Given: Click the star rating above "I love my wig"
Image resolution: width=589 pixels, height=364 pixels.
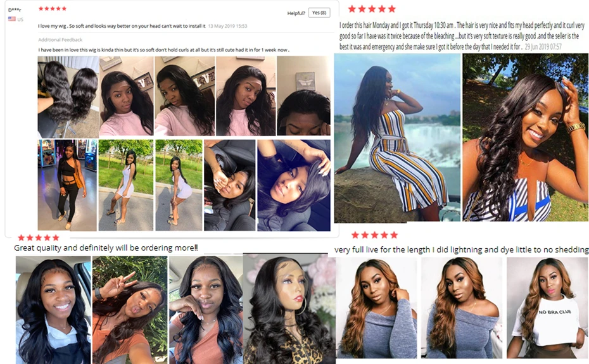Looking at the screenshot, I should click(x=53, y=8).
